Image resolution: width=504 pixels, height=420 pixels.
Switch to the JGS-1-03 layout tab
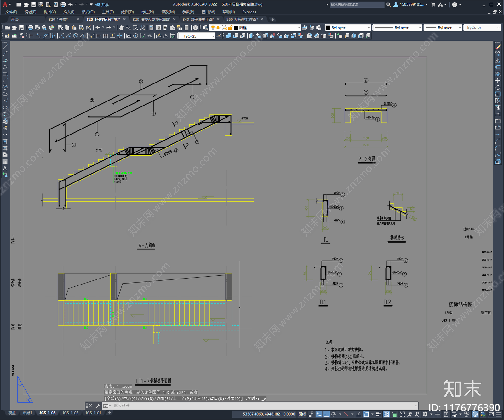coord(70,413)
